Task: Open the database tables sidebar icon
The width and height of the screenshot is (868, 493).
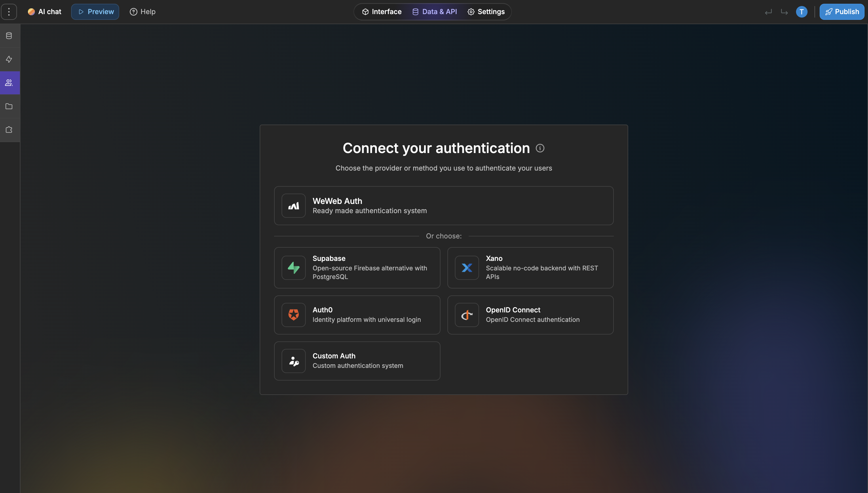Action: tap(9, 36)
